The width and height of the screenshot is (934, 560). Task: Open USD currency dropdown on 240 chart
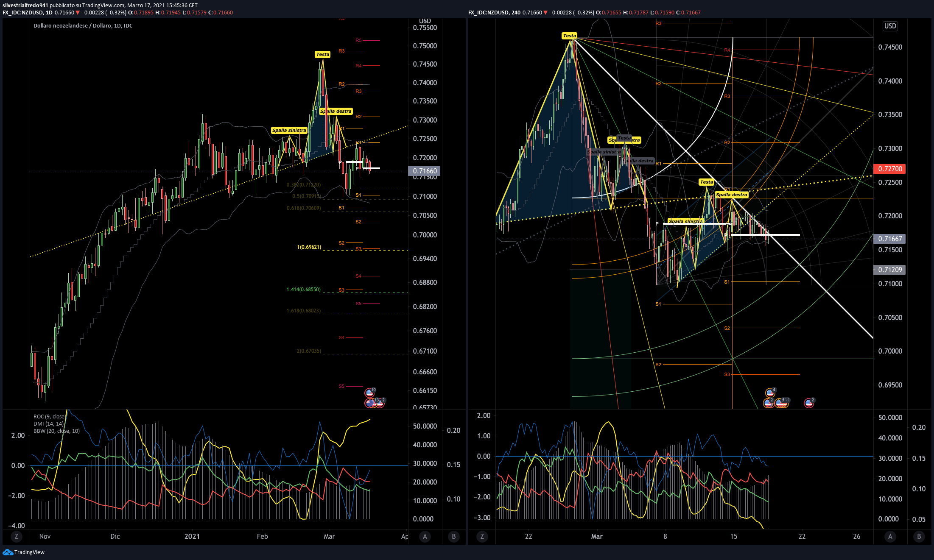point(890,26)
